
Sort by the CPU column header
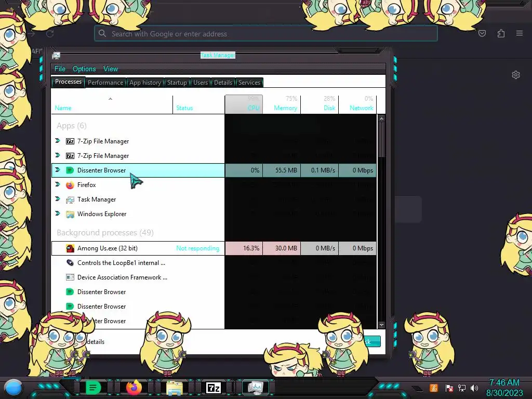click(x=244, y=104)
